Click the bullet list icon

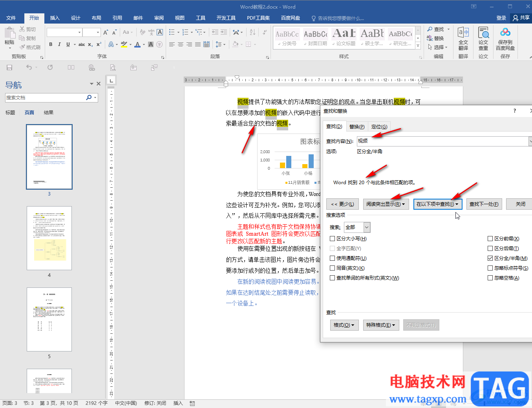172,32
